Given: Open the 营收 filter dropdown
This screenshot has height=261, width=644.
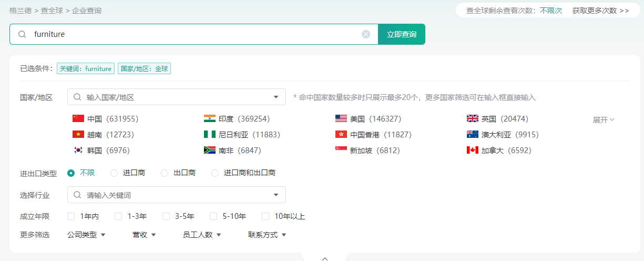Looking at the screenshot, I should point(144,235).
